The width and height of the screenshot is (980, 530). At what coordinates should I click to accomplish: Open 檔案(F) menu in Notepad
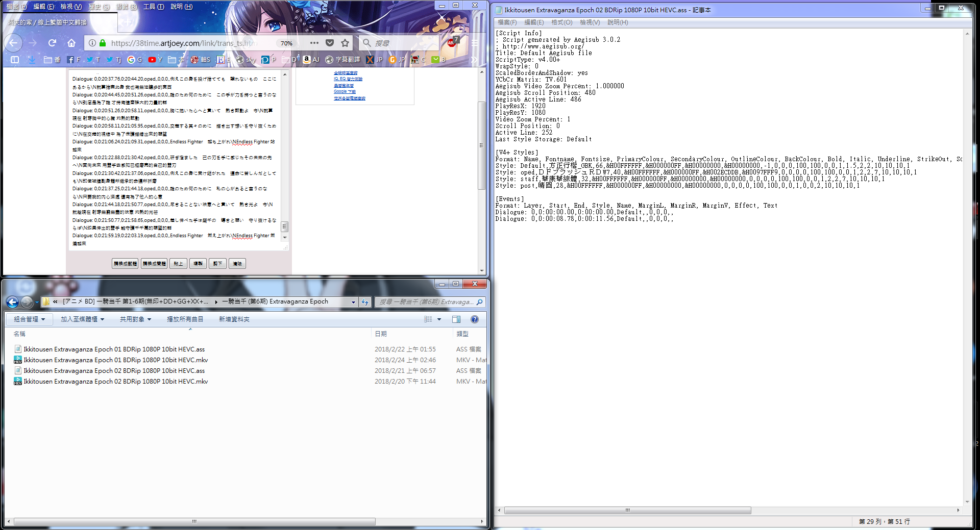coord(507,22)
